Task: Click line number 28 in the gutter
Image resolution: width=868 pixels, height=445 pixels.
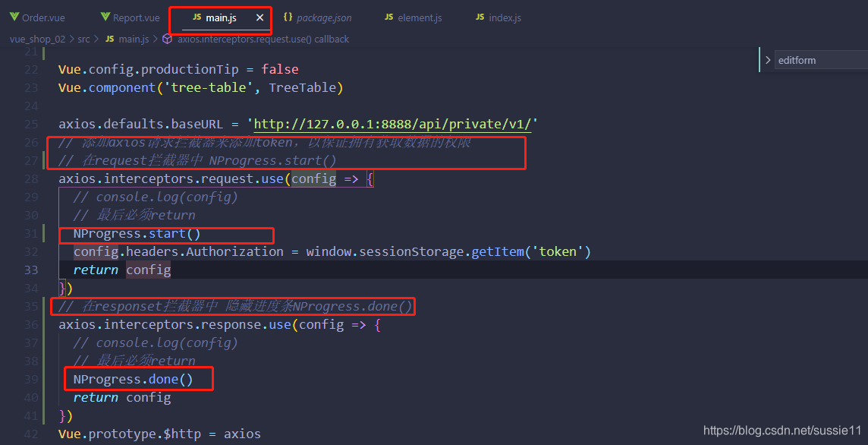Action: coord(32,178)
